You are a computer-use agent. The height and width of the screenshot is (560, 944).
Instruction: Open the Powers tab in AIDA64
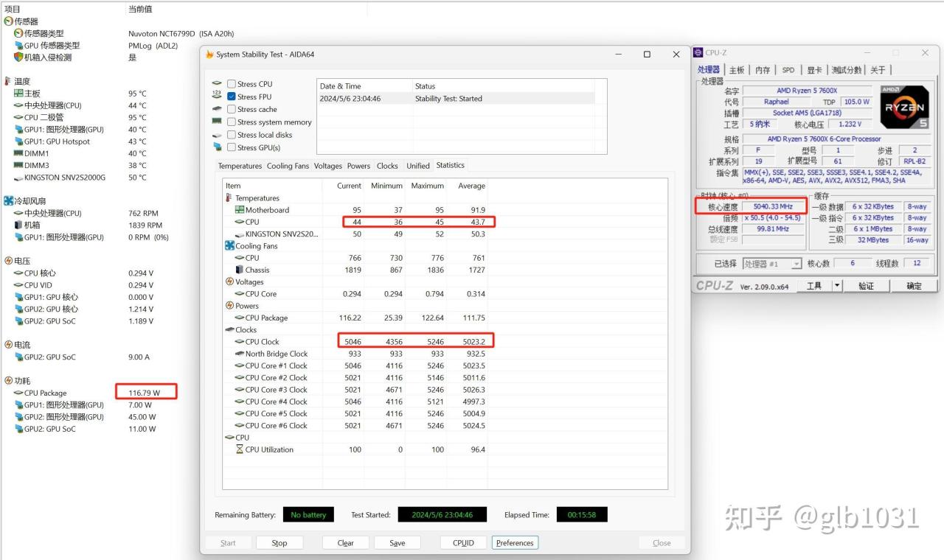tap(358, 166)
